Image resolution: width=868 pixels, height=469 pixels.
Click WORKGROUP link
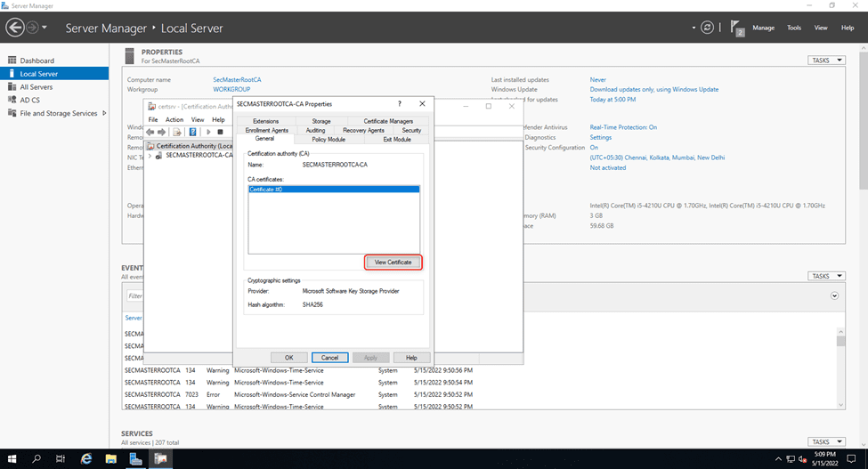coord(231,89)
